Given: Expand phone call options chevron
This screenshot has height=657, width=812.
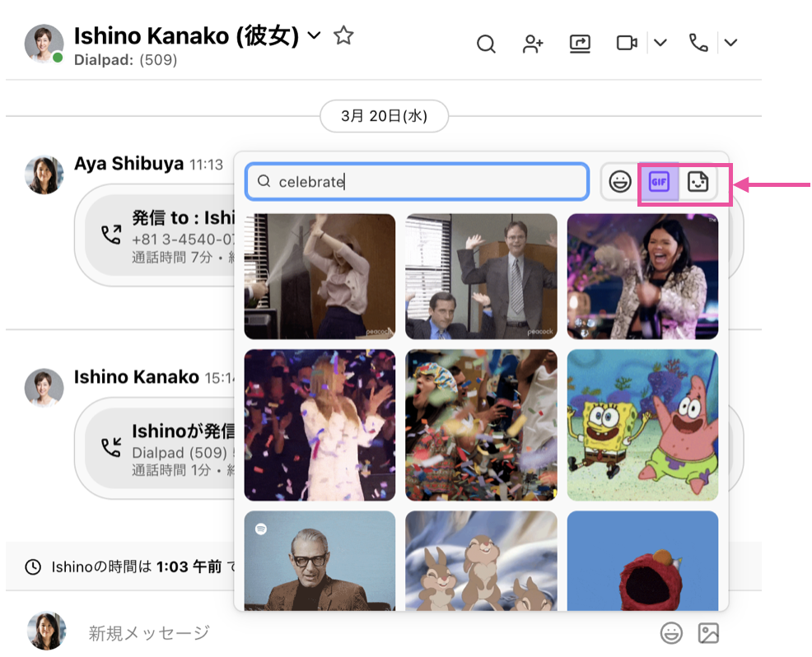Looking at the screenshot, I should pyautogui.click(x=730, y=43).
